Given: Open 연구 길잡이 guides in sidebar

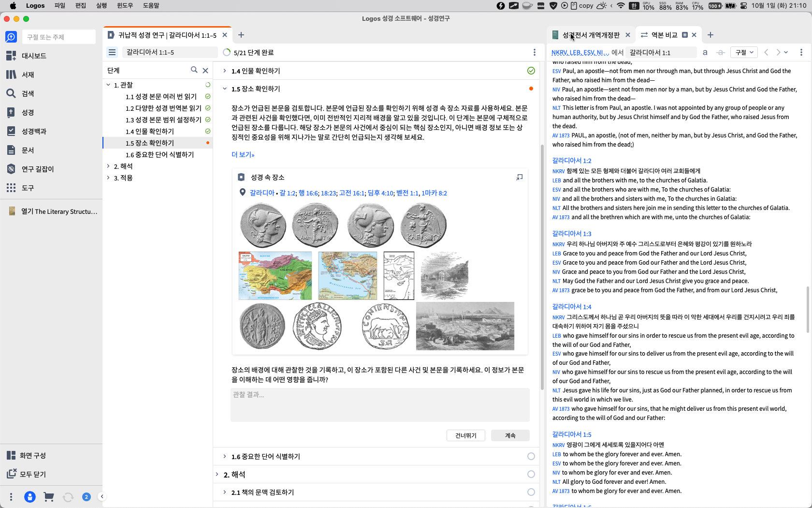Looking at the screenshot, I should point(30,169).
